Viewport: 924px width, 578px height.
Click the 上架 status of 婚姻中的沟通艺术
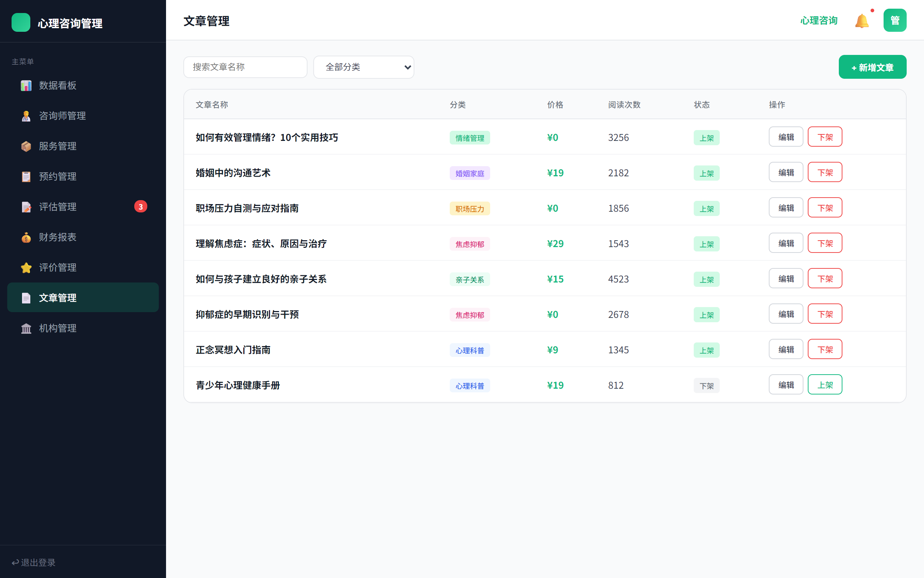coord(706,173)
